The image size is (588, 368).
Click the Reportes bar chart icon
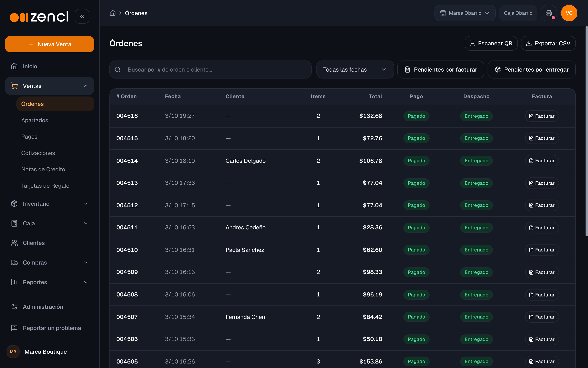click(x=14, y=282)
